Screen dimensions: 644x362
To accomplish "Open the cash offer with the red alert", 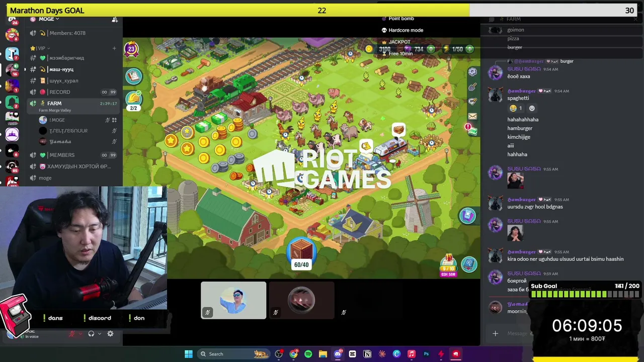I will 471,130.
